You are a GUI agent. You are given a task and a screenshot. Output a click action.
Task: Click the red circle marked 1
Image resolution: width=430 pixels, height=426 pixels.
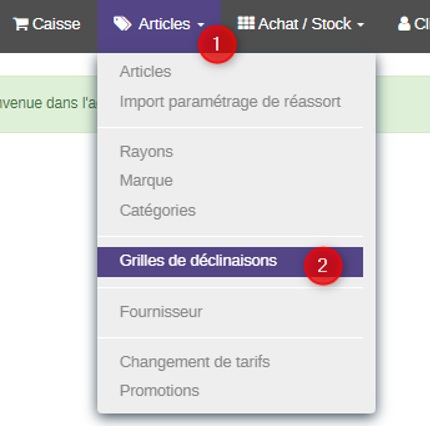(x=217, y=44)
